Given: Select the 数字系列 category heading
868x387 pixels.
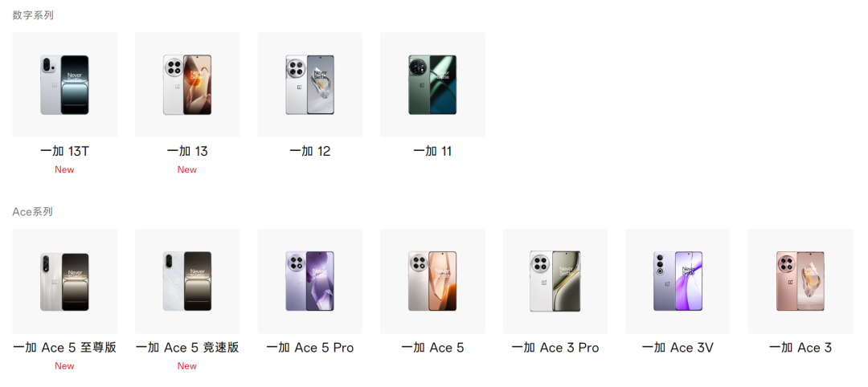Looking at the screenshot, I should click(33, 15).
